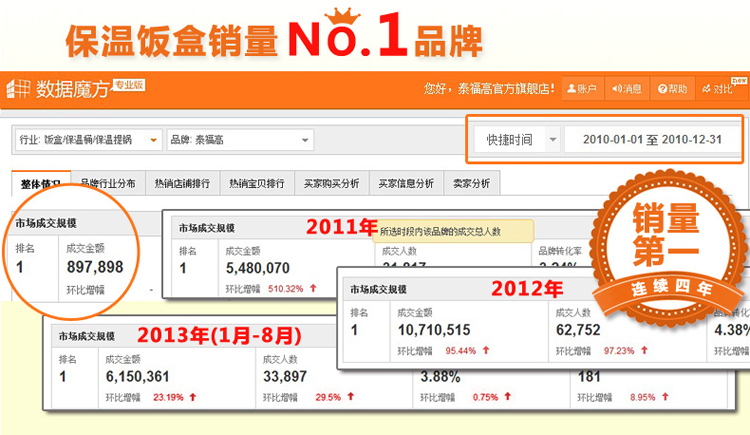The height and width of the screenshot is (435, 750).
Task: Switch to the 买家购买分析 tab
Action: (x=331, y=183)
